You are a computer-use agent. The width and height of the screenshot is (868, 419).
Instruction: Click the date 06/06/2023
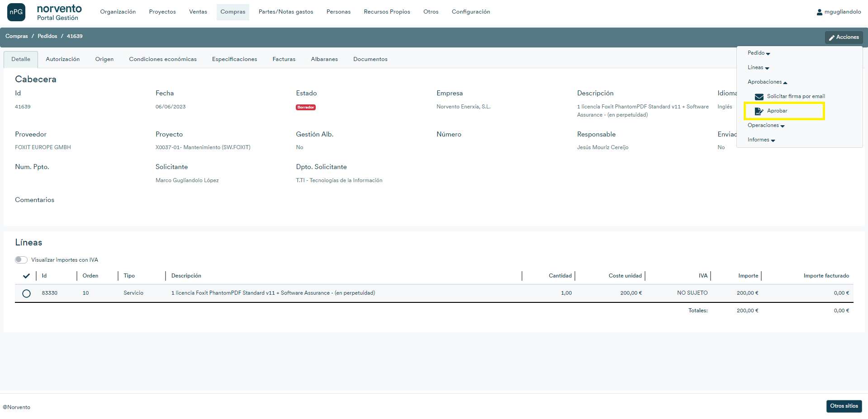tap(171, 107)
